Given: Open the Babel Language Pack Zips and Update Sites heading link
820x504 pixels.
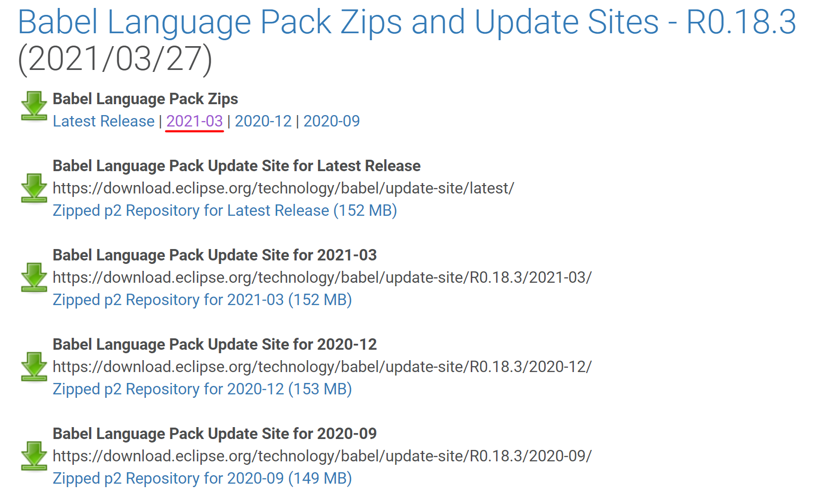Looking at the screenshot, I should point(407,22).
